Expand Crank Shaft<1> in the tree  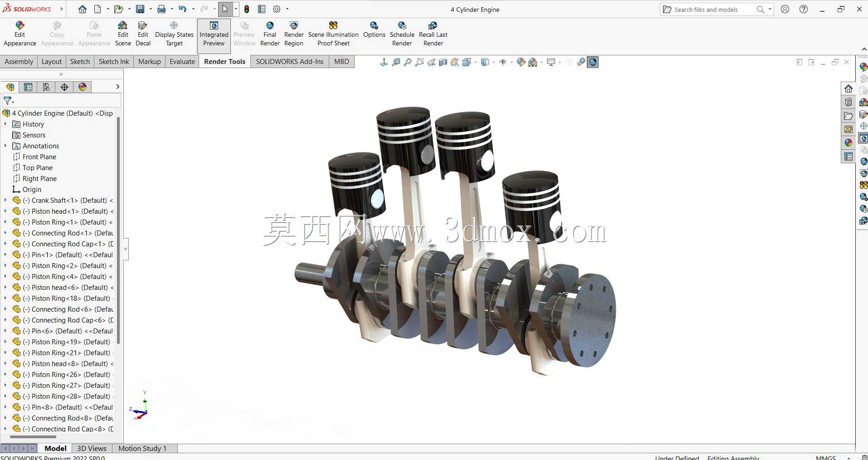[x=5, y=200]
